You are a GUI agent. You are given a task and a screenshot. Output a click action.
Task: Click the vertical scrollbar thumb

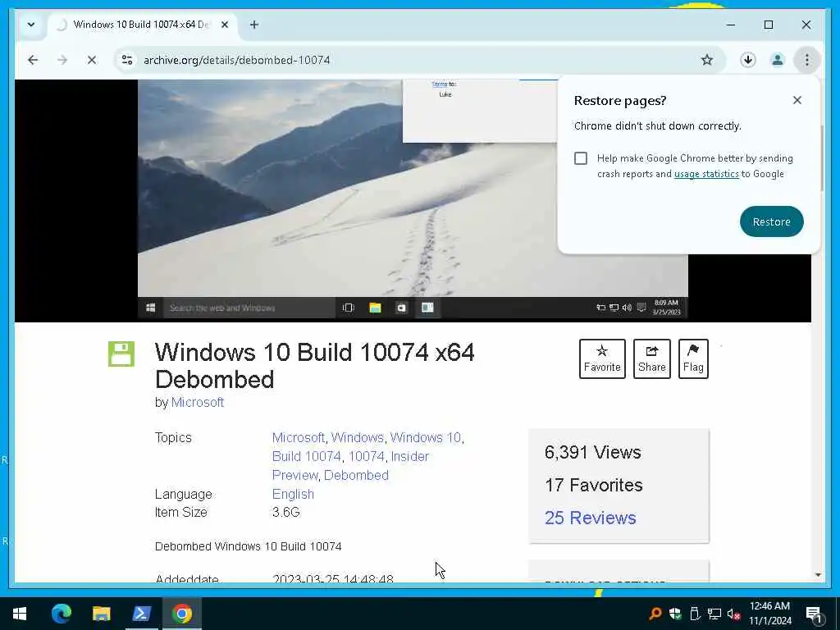point(822,158)
